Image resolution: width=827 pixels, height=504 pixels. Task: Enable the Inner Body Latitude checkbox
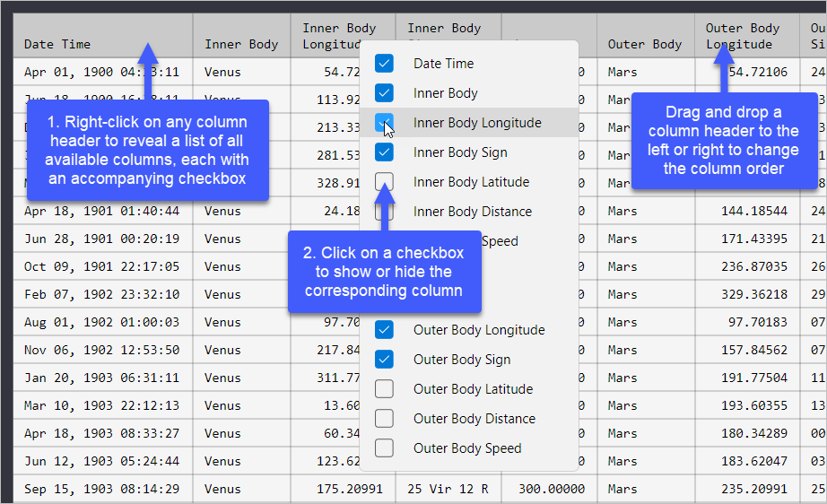pyautogui.click(x=384, y=182)
